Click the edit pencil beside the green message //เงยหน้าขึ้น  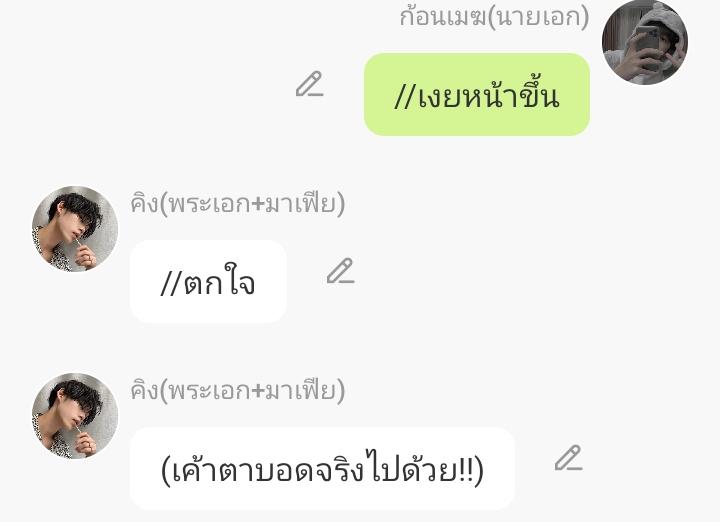309,84
